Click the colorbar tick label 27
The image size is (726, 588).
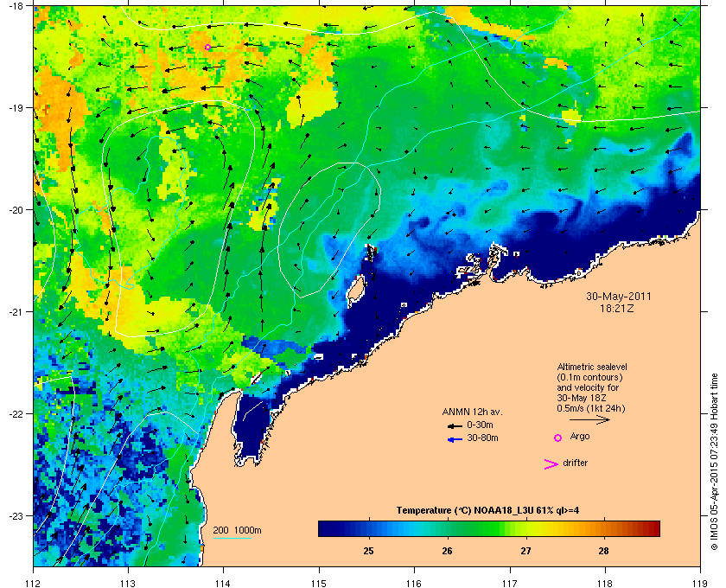[525, 551]
